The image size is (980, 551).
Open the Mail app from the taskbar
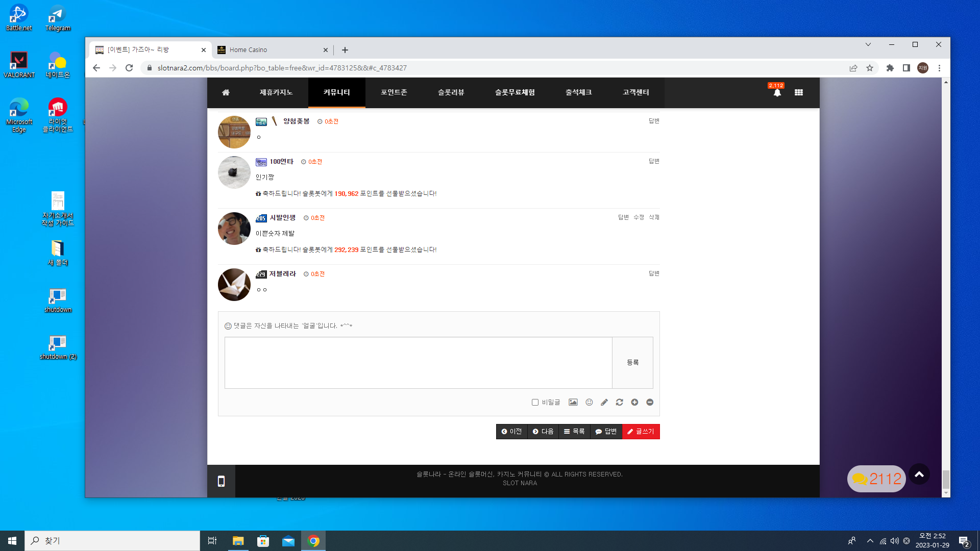pyautogui.click(x=288, y=541)
